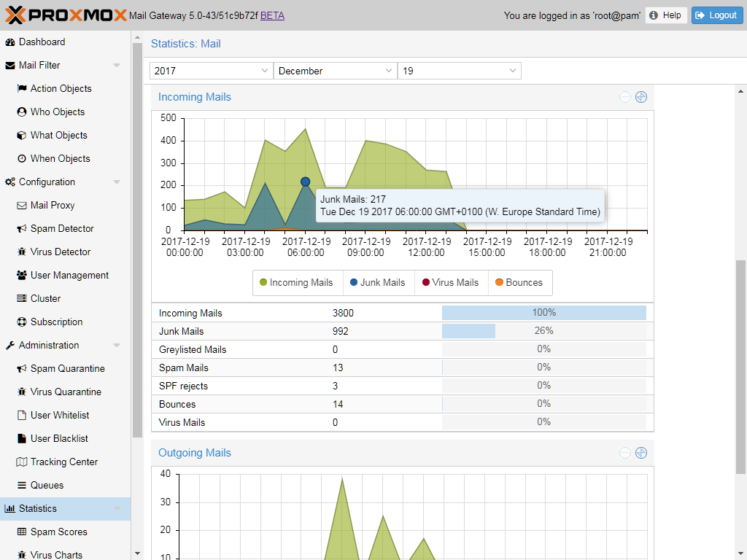Click the Tracking Center map icon

click(22, 462)
